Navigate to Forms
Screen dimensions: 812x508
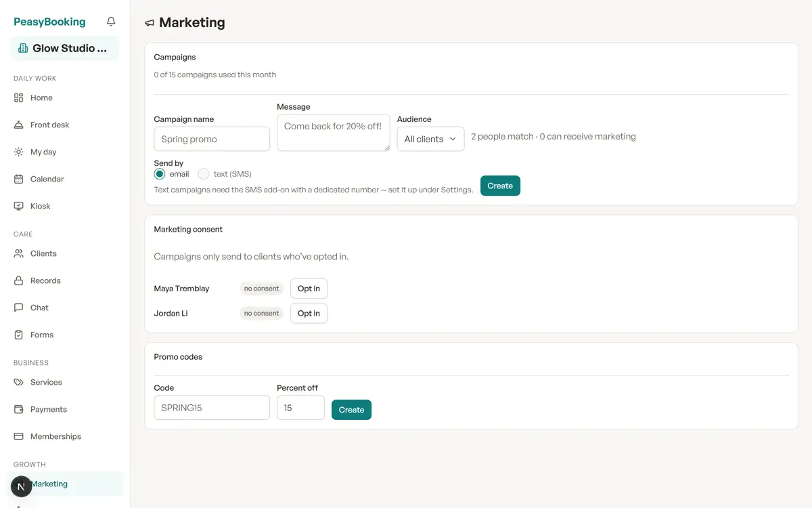pyautogui.click(x=65, y=335)
